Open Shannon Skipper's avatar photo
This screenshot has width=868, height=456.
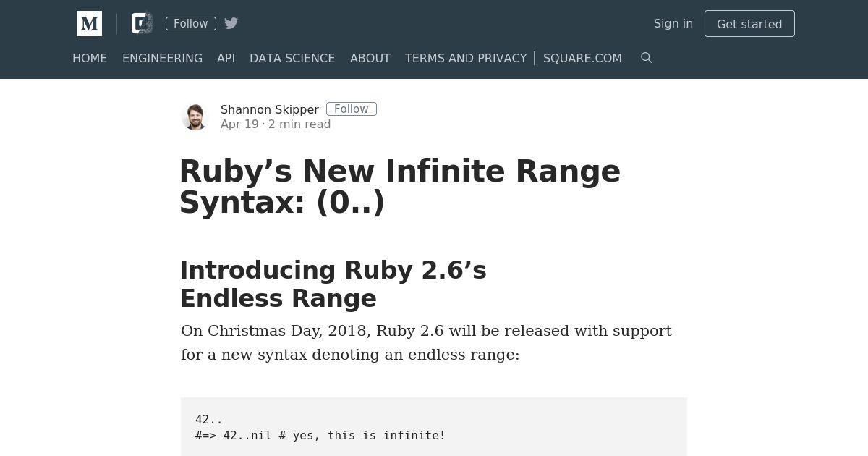click(195, 117)
